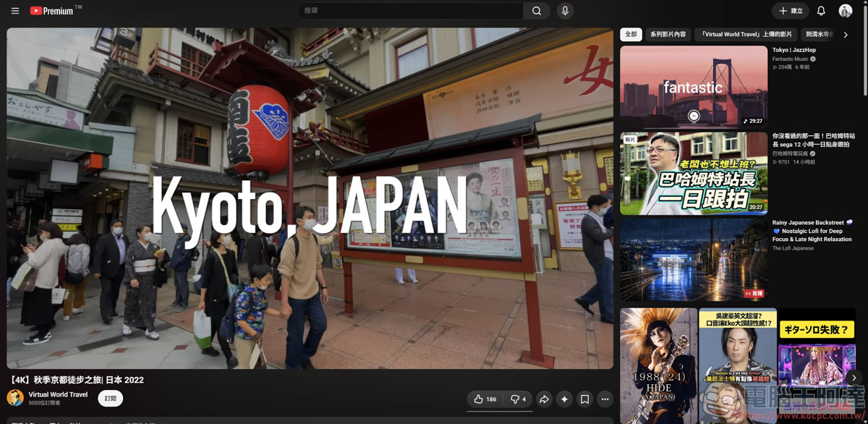Select the 「Virtual World Travel」上傳的影片 chip
The height and width of the screenshot is (424, 868).
point(746,35)
